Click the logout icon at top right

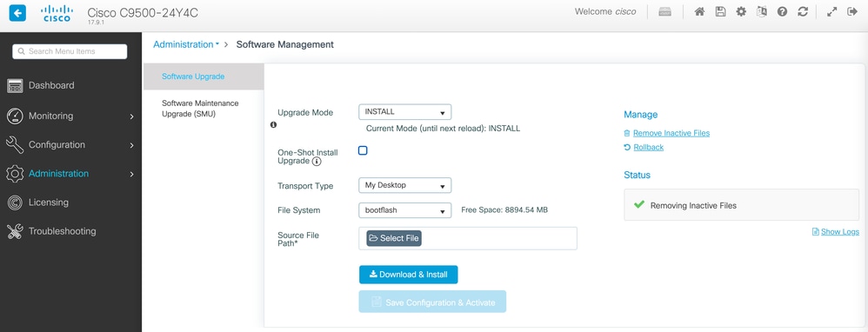tap(852, 11)
